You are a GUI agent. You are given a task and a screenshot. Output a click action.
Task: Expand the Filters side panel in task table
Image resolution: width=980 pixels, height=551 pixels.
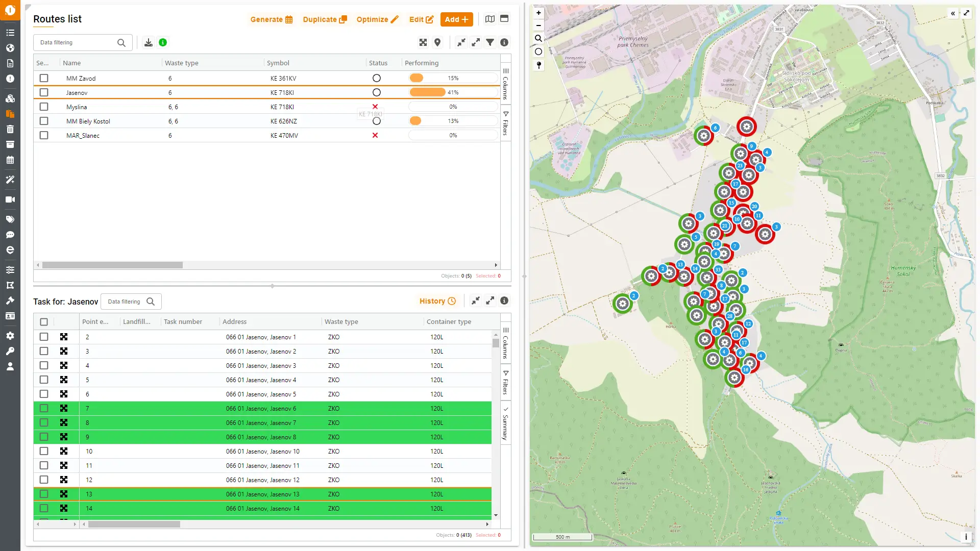click(506, 383)
